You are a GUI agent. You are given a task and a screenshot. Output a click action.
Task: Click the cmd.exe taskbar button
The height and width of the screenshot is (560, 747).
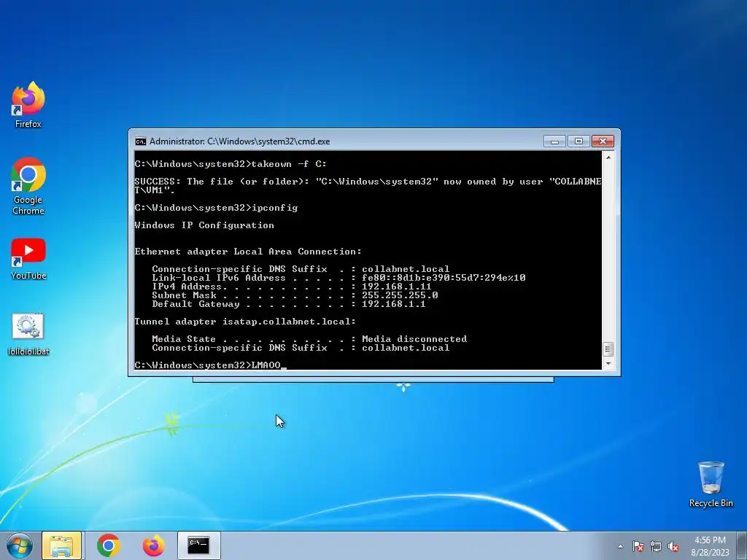[x=198, y=545]
